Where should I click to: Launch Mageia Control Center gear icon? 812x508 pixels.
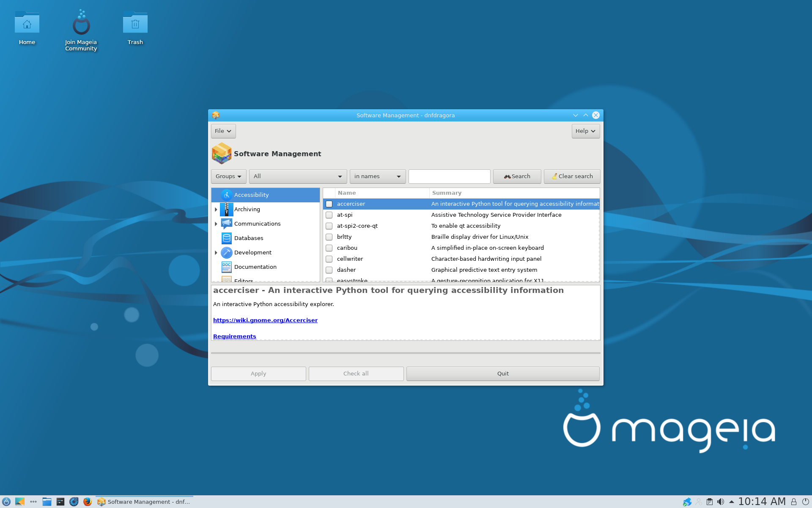(x=74, y=502)
